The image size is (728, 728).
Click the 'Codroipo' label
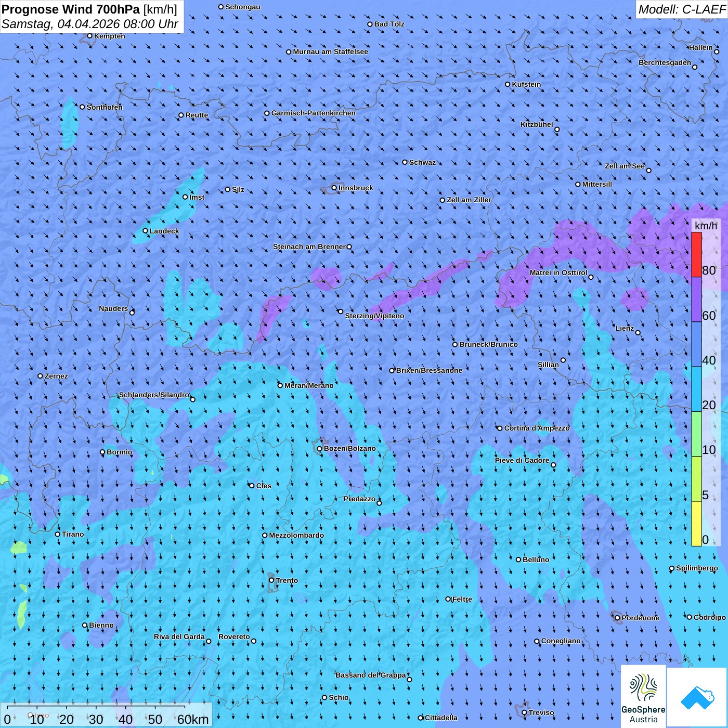[x=710, y=617]
